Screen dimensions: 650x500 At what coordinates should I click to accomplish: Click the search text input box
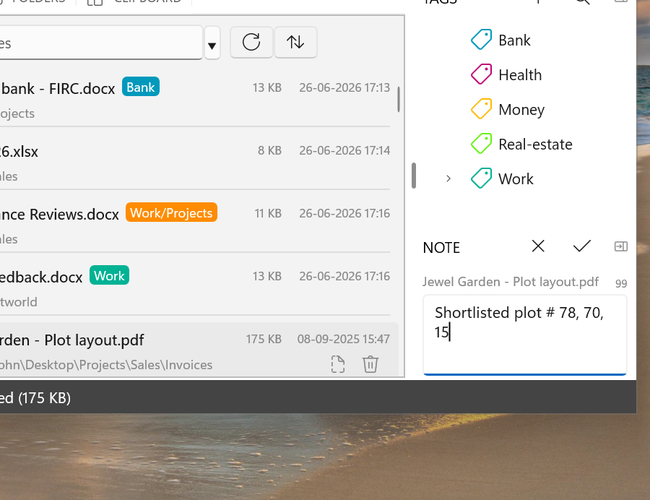[x=101, y=43]
